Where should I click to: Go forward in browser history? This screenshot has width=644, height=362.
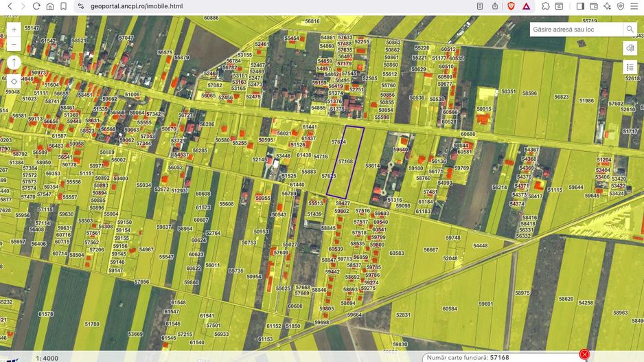click(x=23, y=6)
